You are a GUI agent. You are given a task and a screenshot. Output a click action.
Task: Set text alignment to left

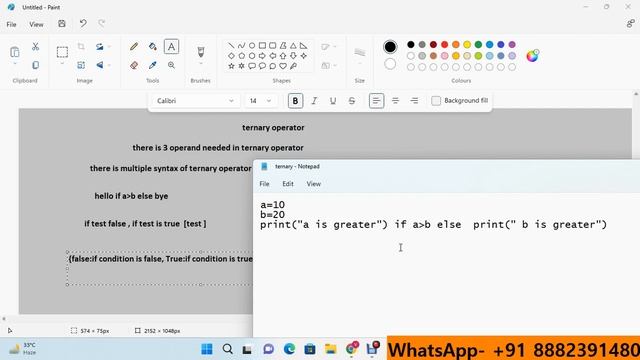coord(376,101)
